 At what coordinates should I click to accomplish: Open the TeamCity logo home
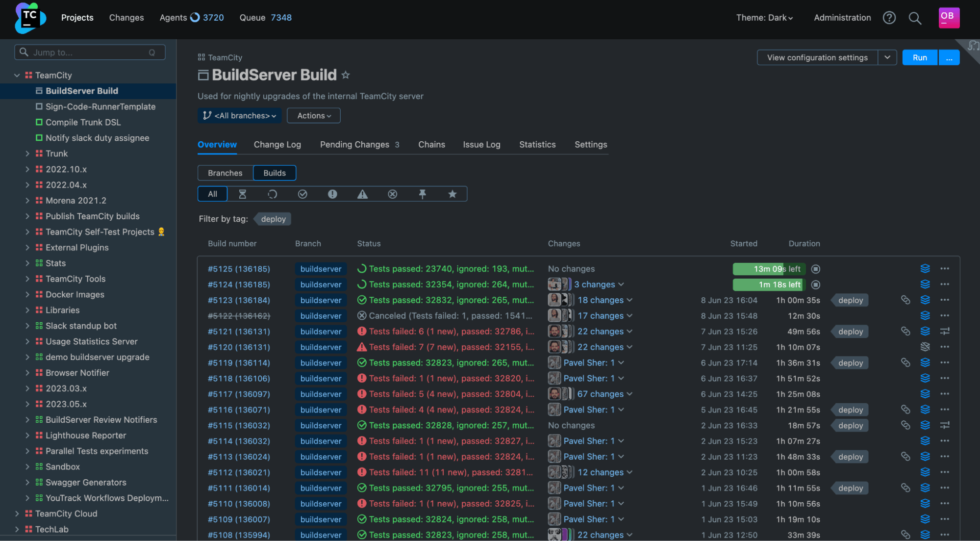point(30,18)
